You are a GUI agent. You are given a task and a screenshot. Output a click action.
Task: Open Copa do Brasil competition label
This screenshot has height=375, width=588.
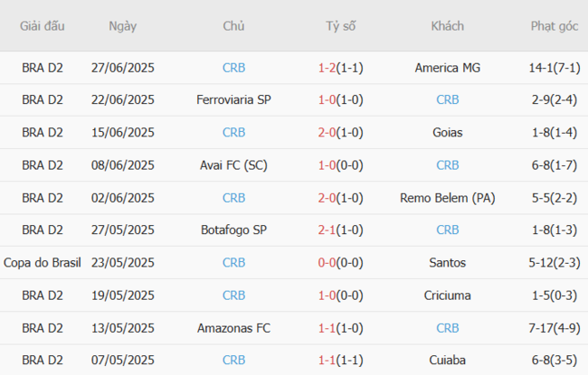(x=43, y=263)
